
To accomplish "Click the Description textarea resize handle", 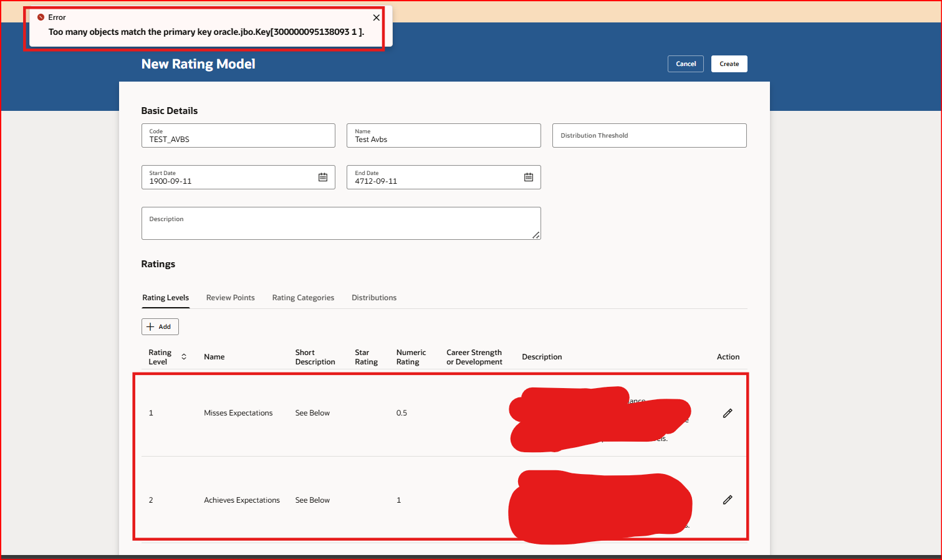I will 536,236.
